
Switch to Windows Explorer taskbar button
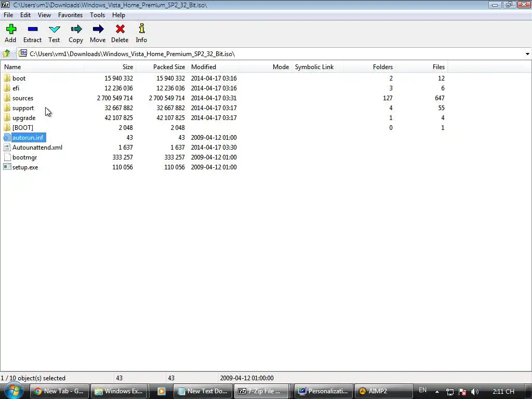coord(119,391)
